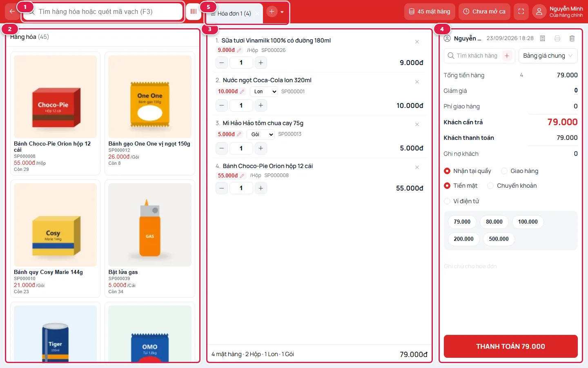Edit the 10.000đ Coca-Cola price
This screenshot has width=588, height=368.
(x=231, y=92)
